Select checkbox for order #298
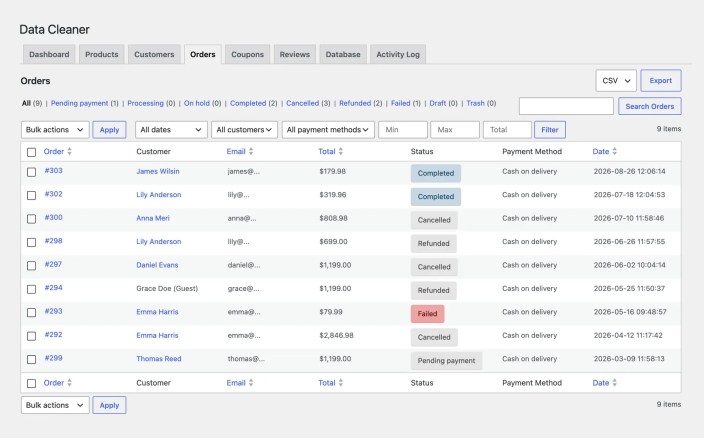Image resolution: width=704 pixels, height=438 pixels. 31,242
